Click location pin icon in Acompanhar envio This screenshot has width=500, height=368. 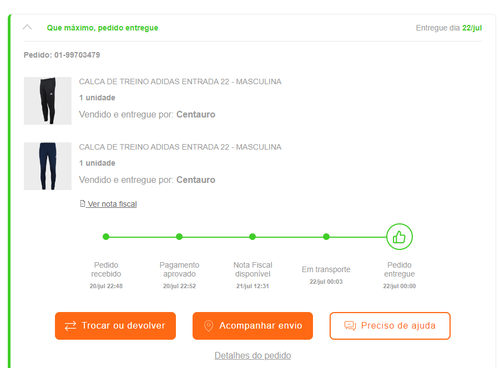click(x=208, y=326)
